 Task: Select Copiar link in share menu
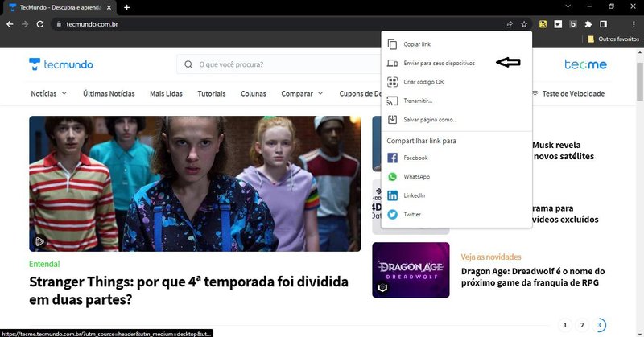coord(456,44)
